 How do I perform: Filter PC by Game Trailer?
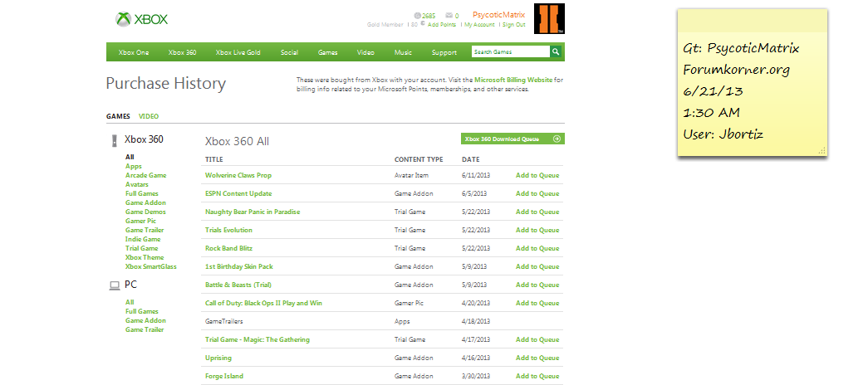145,329
